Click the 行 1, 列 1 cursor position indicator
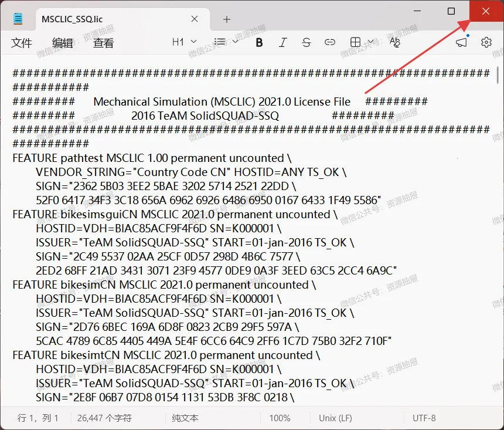This screenshot has height=430, width=504. [38, 418]
